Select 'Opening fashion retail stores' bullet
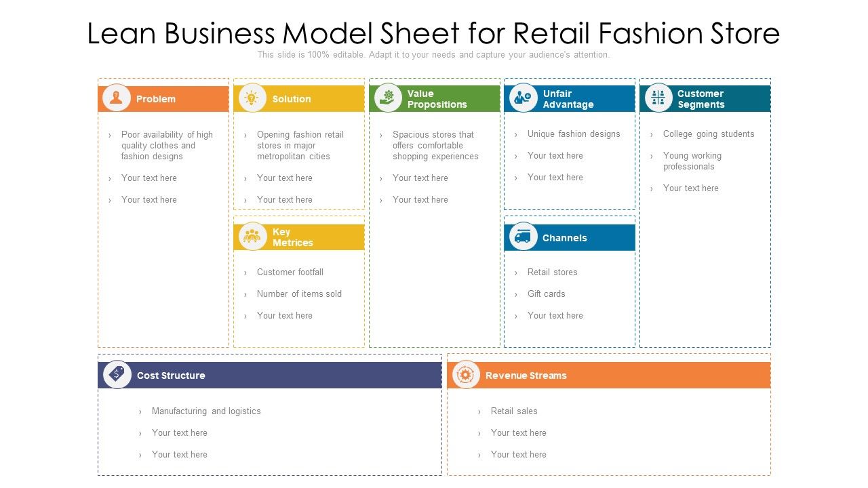868x488 pixels. pyautogui.click(x=300, y=145)
